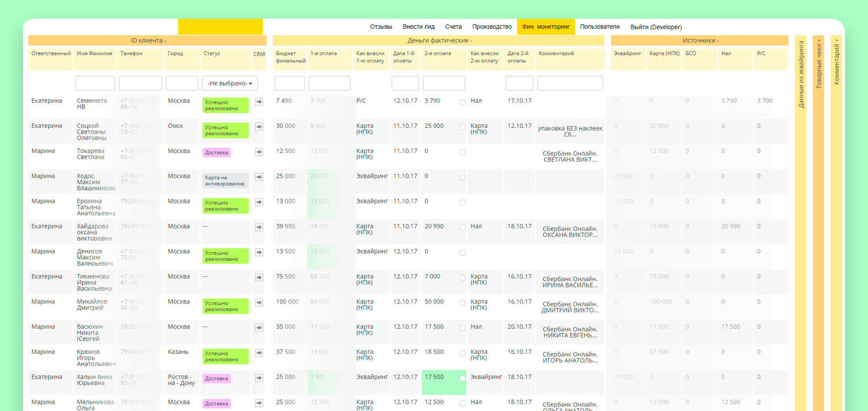The height and width of the screenshot is (411, 868).
Task: Toggle second payment checkbox in Токарева row
Action: coord(462,153)
